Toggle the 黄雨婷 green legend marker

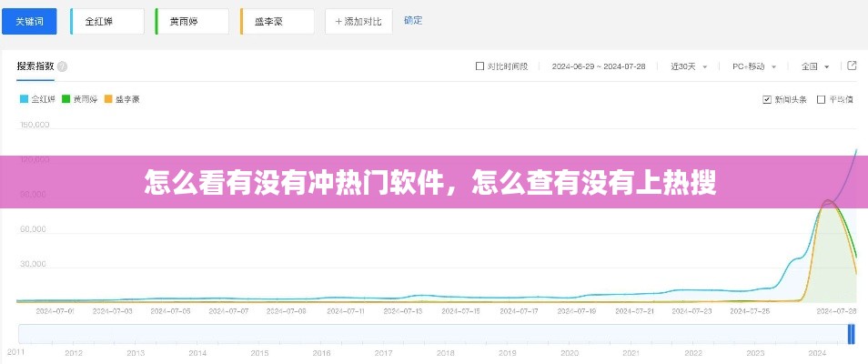point(66,98)
